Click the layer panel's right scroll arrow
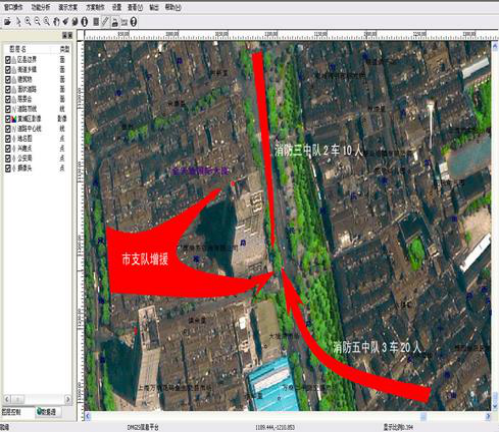This screenshot has height=432, width=499. [x=68, y=399]
